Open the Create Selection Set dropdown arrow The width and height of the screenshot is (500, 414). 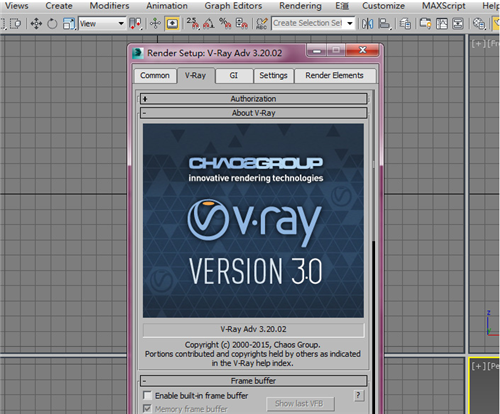tap(350, 23)
